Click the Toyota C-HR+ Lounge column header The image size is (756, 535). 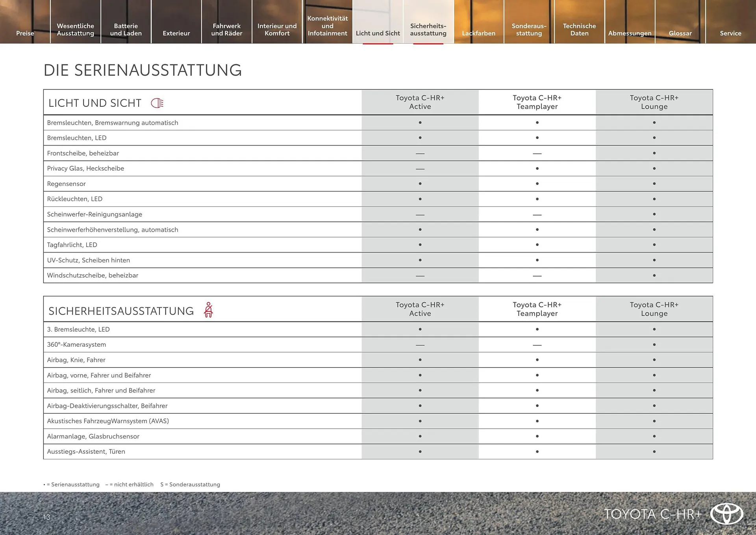[654, 102]
